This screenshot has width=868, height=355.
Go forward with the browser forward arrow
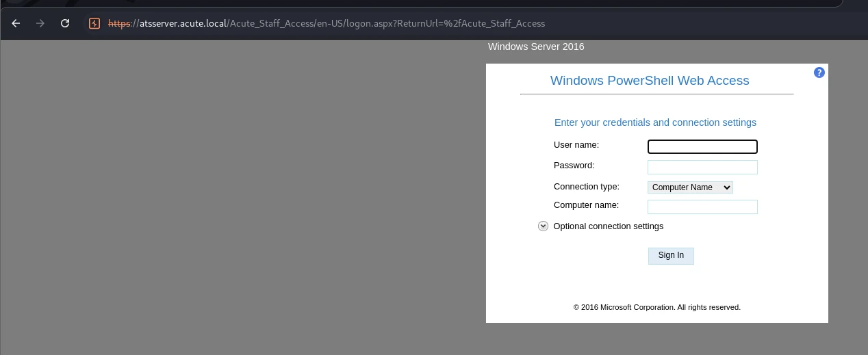(x=40, y=23)
